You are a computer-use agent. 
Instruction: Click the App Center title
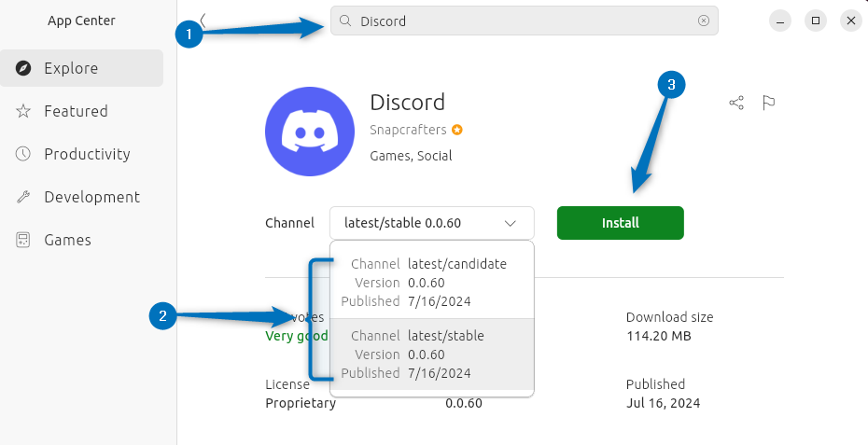(x=81, y=21)
